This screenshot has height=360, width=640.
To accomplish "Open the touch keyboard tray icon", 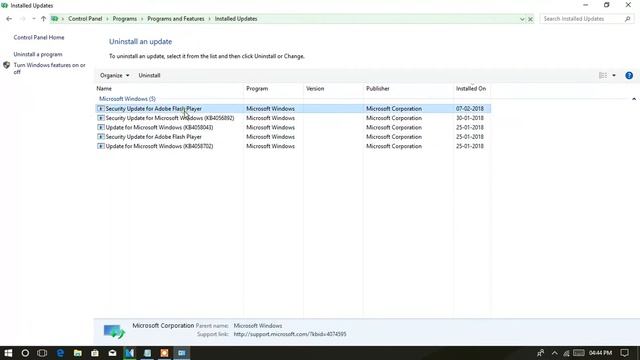I will point(579,353).
